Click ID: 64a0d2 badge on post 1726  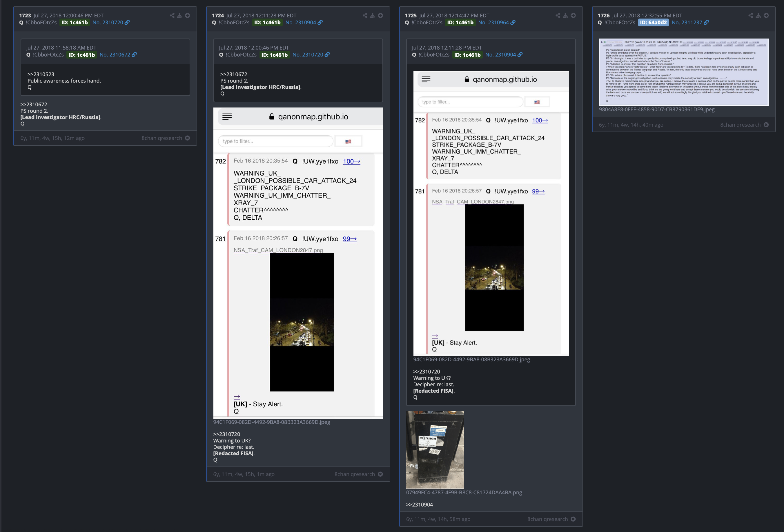[654, 23]
